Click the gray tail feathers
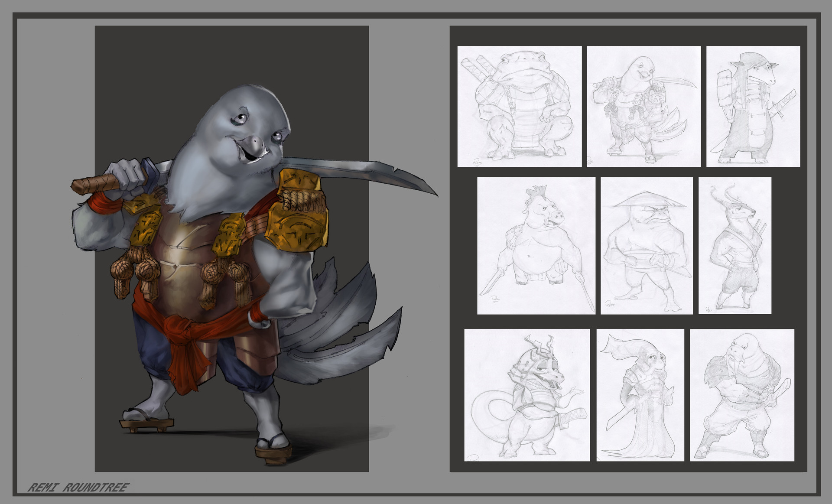 coord(347,338)
